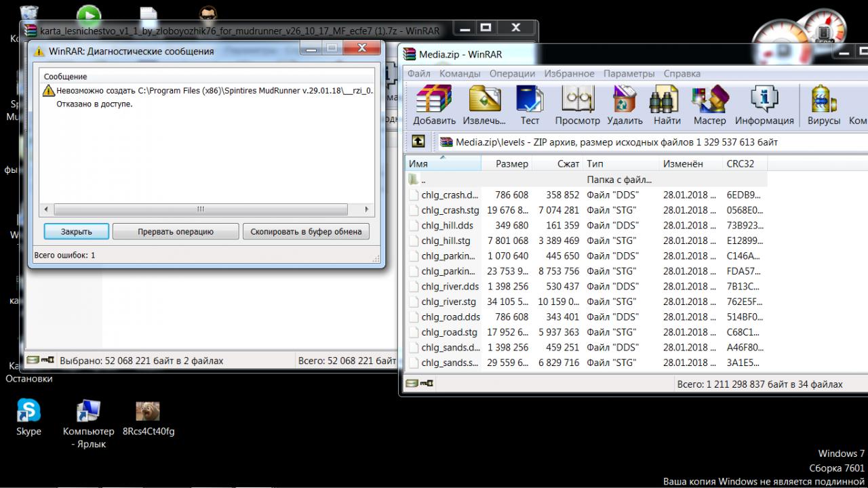Click the Сообщение column header in dialog
The height and width of the screenshot is (488, 868).
pyautogui.click(x=206, y=76)
